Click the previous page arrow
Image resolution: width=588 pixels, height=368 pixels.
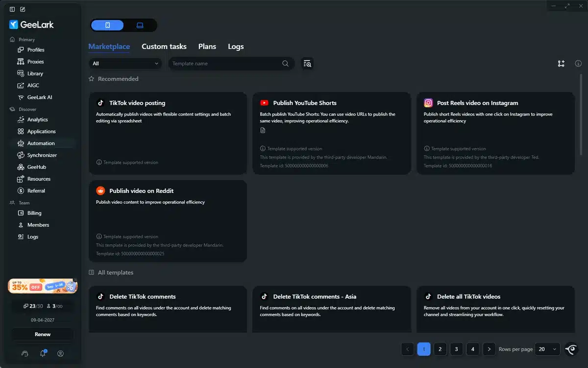[407, 349]
